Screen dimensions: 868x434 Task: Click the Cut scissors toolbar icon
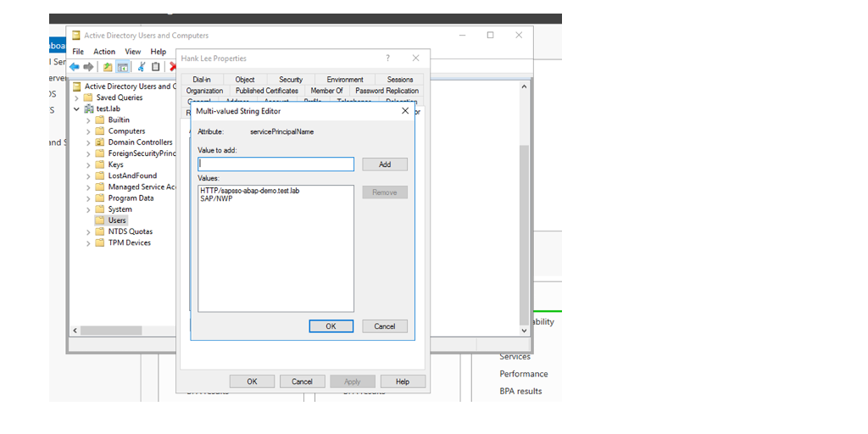pos(142,67)
